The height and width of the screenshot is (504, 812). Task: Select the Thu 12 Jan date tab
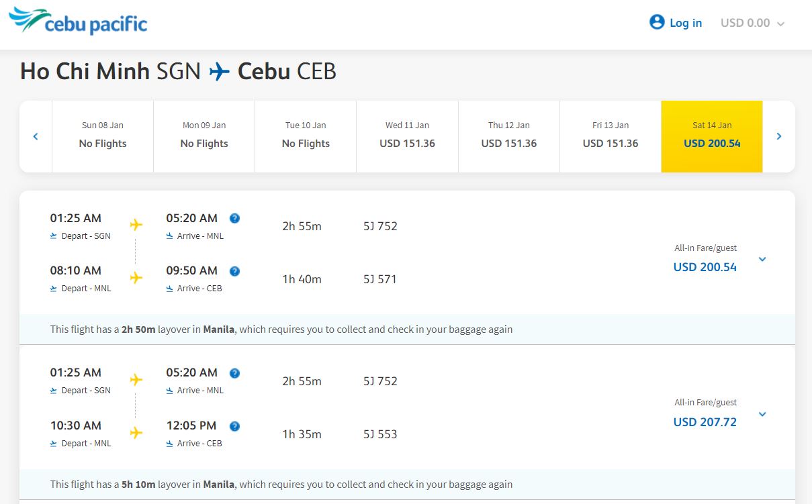click(508, 136)
